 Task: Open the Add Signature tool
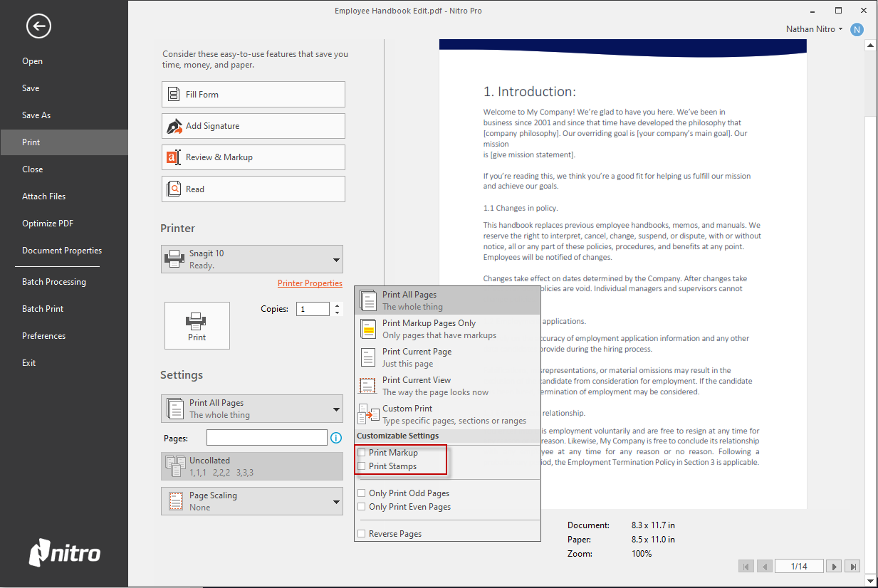tap(253, 125)
